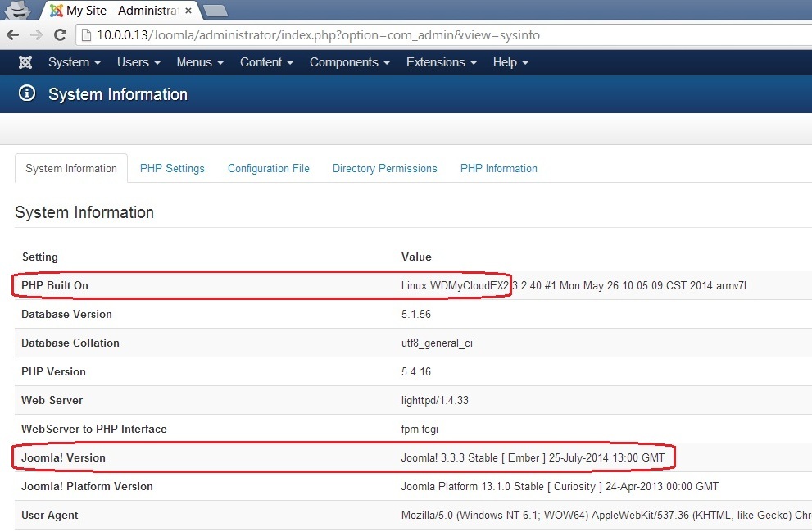Screen dimensions: 812x532
Task: Click the System Information header info icon
Action: (x=27, y=93)
